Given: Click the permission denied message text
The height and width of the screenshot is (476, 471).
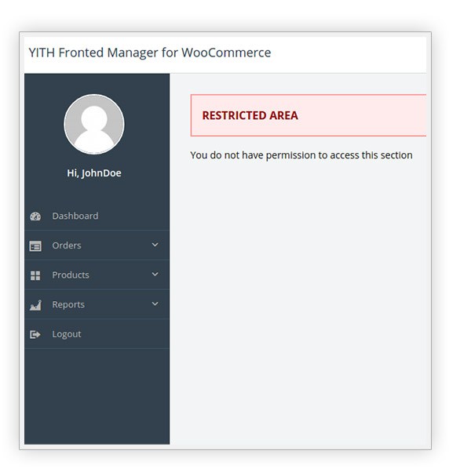Looking at the screenshot, I should pyautogui.click(x=301, y=155).
